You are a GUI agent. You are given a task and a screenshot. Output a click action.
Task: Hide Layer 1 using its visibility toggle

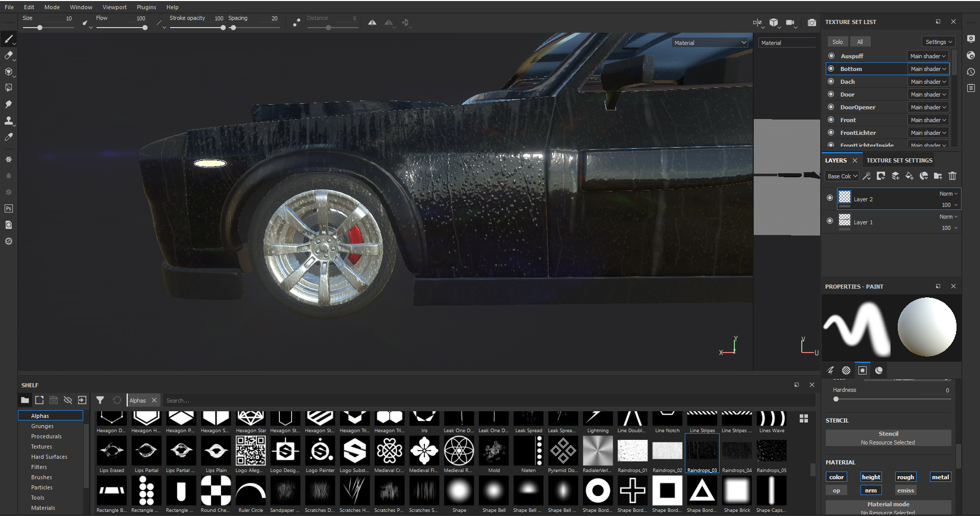(x=830, y=221)
